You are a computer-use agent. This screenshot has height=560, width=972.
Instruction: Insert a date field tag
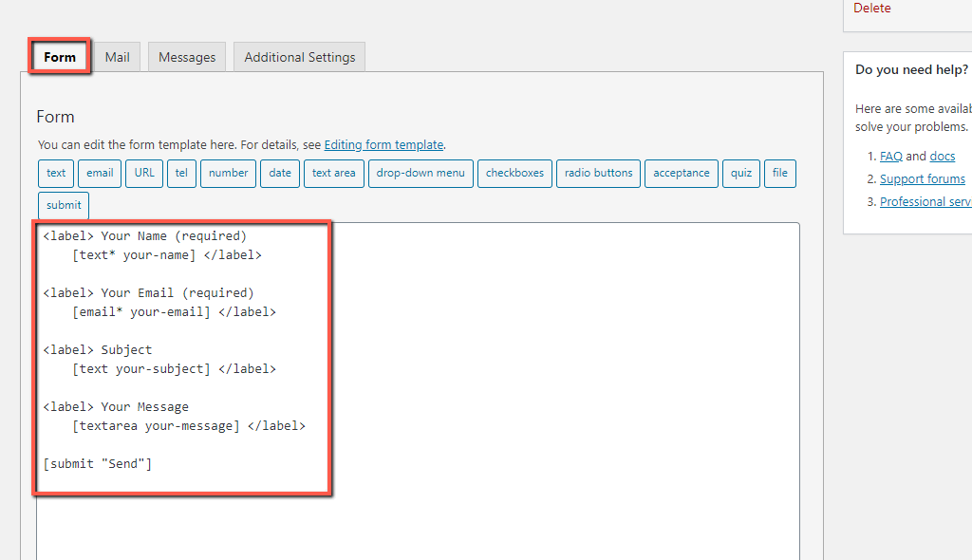280,173
